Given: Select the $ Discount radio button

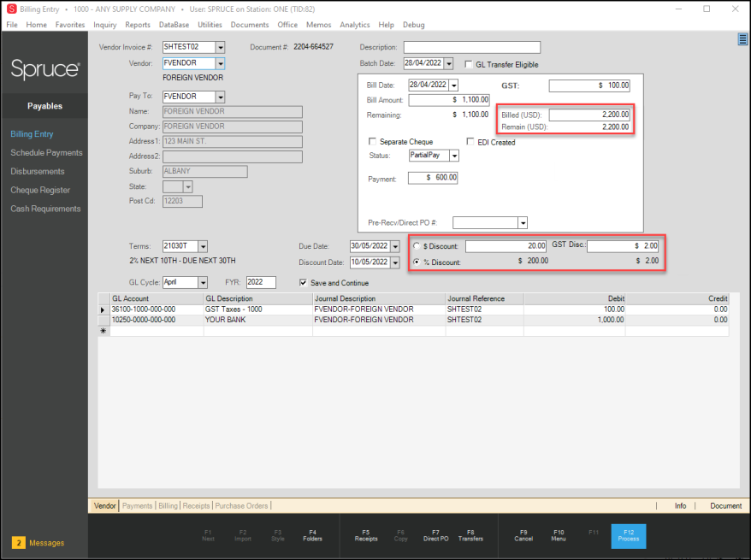Looking at the screenshot, I should click(417, 246).
